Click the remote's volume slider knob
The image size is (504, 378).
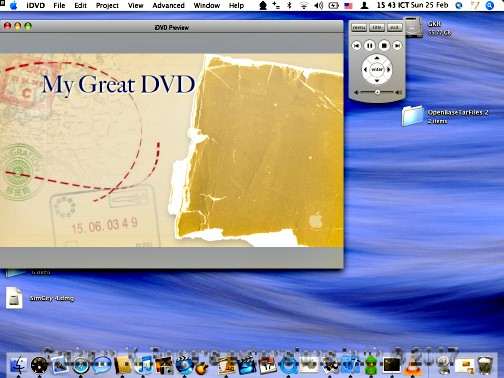tap(377, 92)
